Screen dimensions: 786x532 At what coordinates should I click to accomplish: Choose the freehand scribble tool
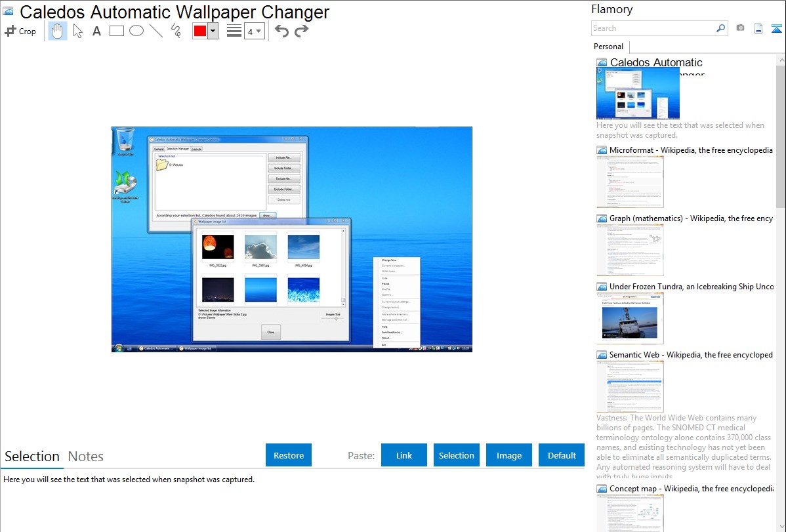175,31
